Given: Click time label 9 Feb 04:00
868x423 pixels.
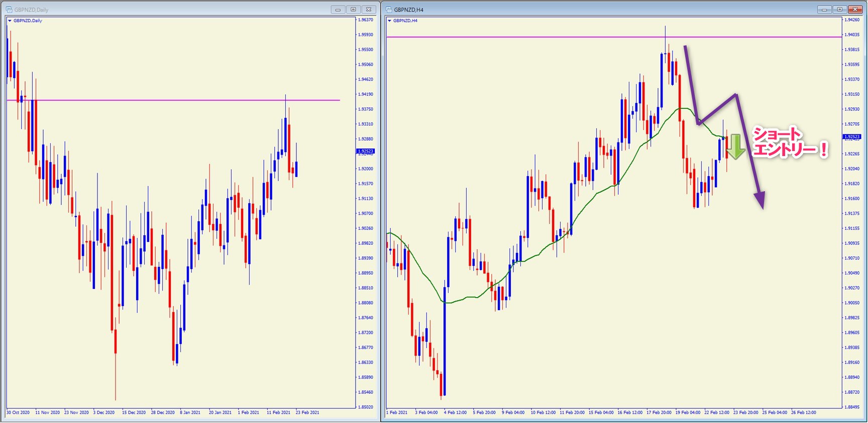Looking at the screenshot, I should tap(513, 412).
